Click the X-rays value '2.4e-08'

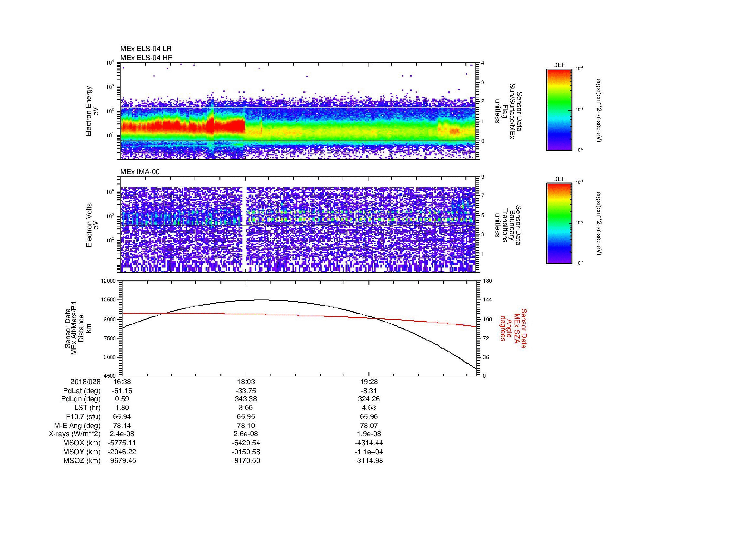click(x=122, y=434)
